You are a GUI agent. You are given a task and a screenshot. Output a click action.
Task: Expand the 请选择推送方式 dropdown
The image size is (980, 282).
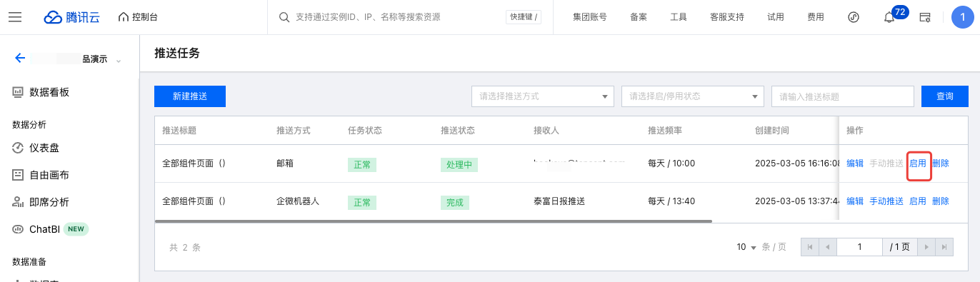click(543, 96)
